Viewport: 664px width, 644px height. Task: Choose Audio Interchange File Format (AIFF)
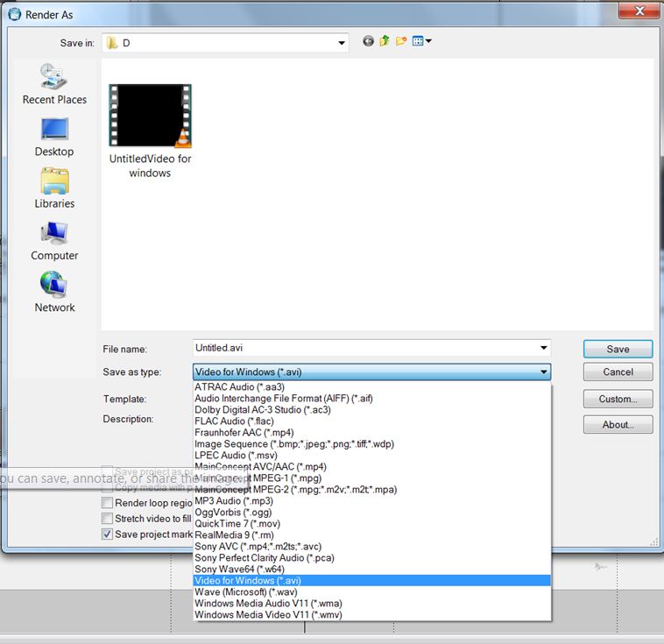[x=372, y=399]
